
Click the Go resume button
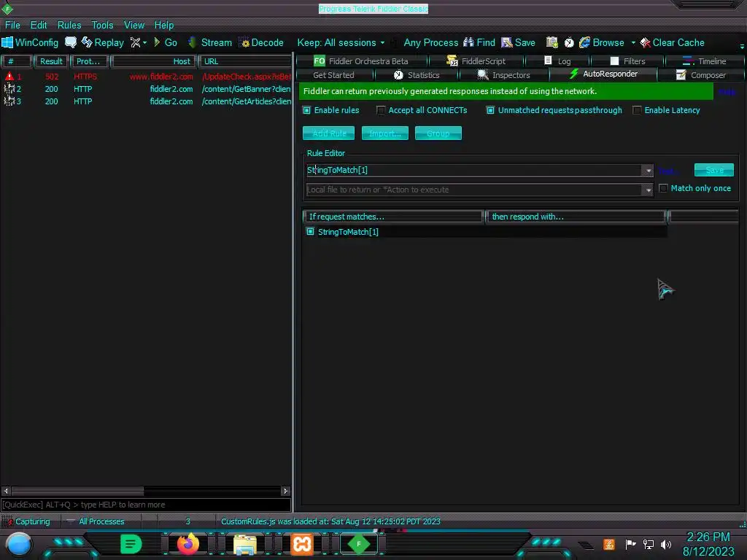pos(166,43)
